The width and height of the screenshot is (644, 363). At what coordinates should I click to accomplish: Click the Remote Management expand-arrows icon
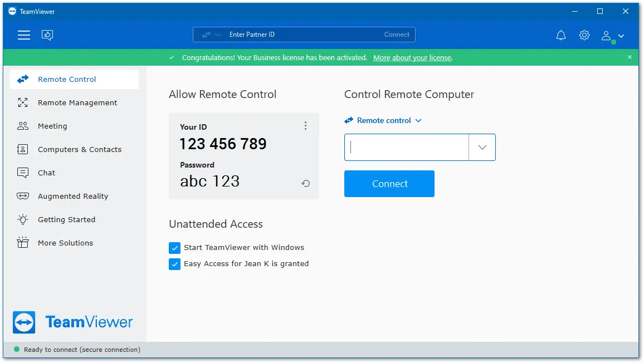click(23, 102)
